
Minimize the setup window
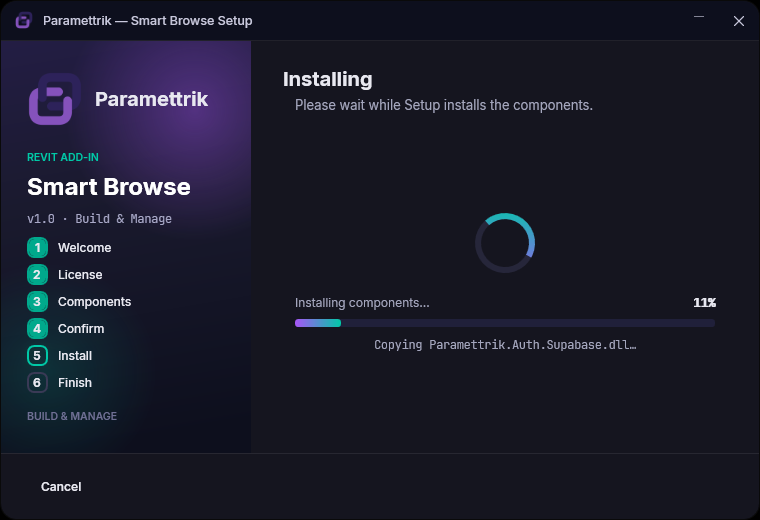click(x=698, y=17)
